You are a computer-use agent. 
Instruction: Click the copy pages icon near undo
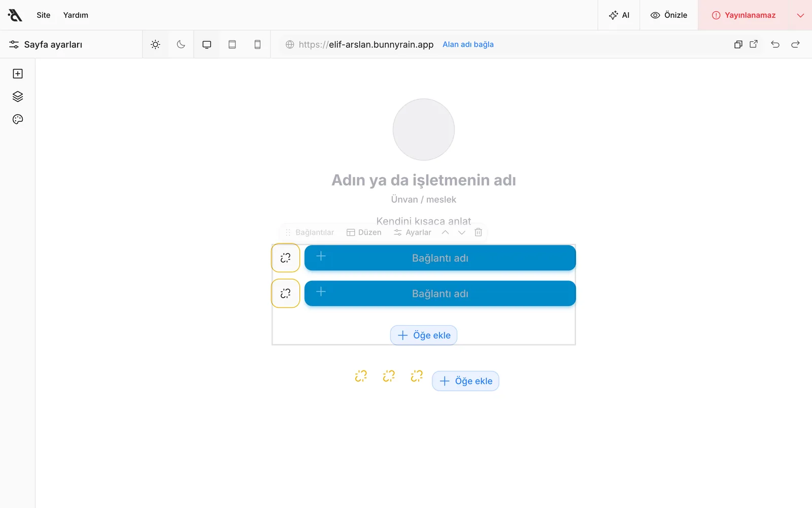pyautogui.click(x=738, y=44)
